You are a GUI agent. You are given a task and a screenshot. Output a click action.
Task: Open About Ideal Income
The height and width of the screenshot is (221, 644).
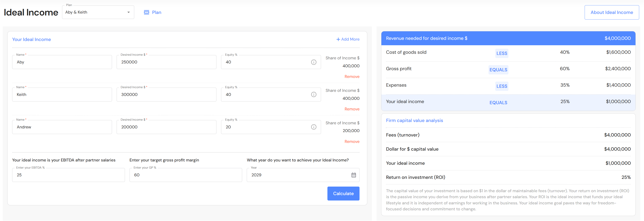612,12
